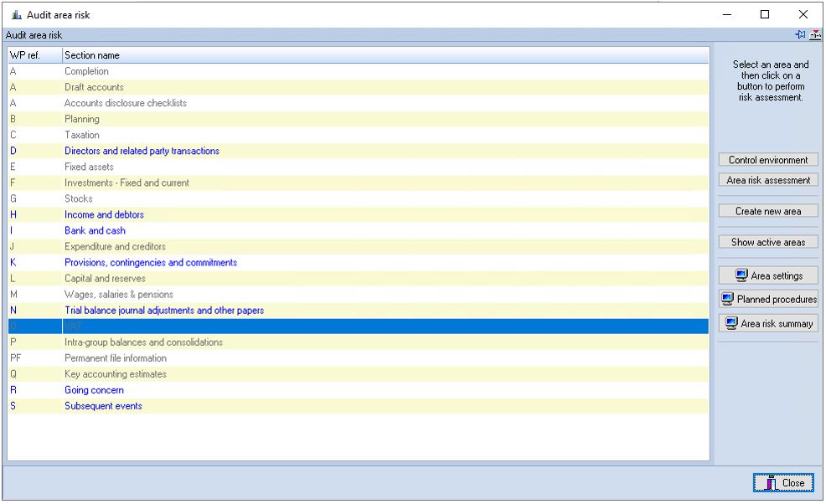Select the Draft accounts row
Screen dimensions: 826x504
[x=359, y=87]
